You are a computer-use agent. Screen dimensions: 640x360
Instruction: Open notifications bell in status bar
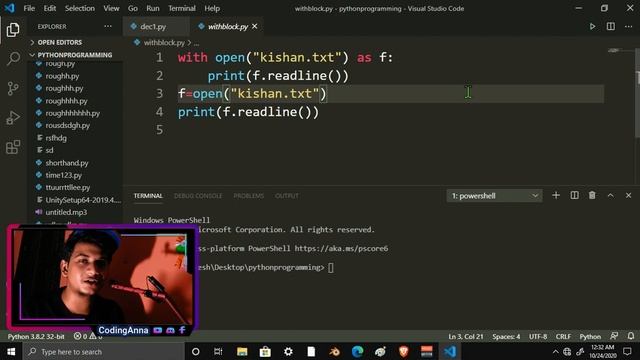(631, 336)
